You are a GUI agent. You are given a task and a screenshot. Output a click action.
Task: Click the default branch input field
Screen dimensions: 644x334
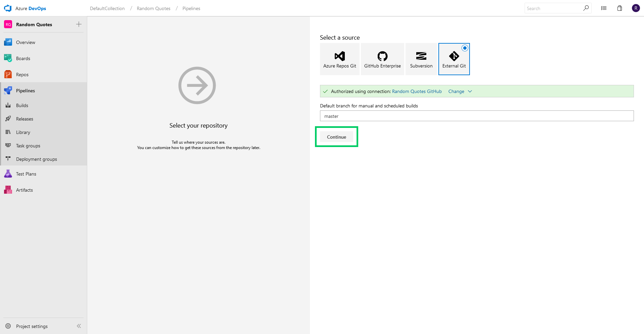(477, 116)
